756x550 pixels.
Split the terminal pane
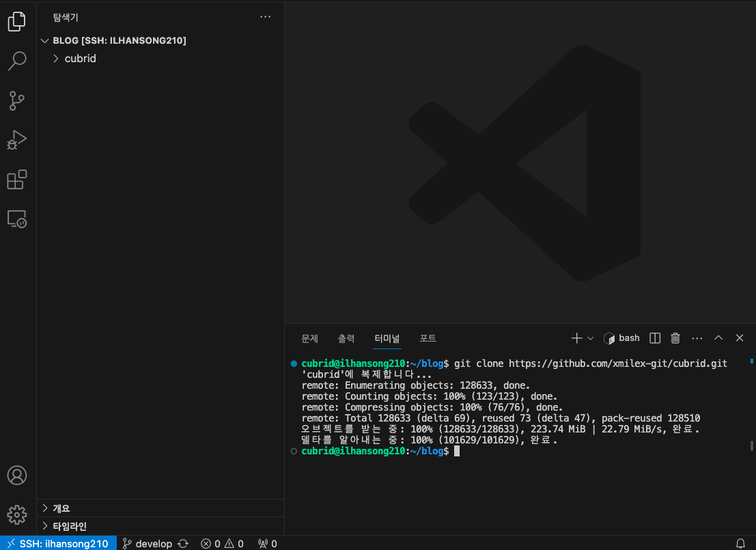click(x=655, y=338)
